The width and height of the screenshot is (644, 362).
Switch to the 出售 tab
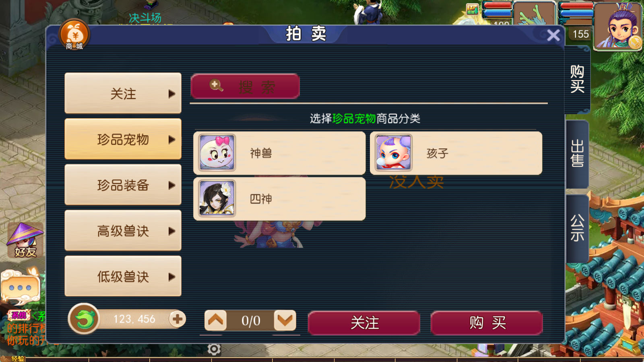577,154
